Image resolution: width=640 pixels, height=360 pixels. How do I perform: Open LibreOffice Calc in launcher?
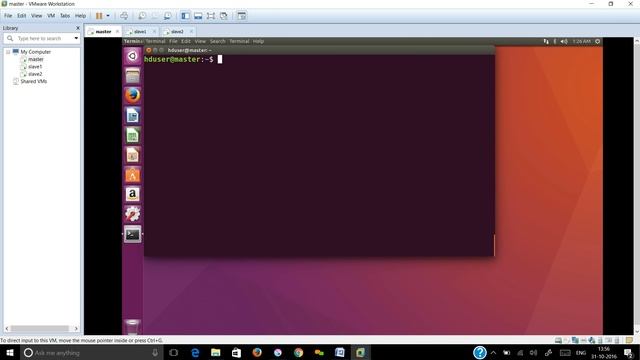tap(132, 135)
